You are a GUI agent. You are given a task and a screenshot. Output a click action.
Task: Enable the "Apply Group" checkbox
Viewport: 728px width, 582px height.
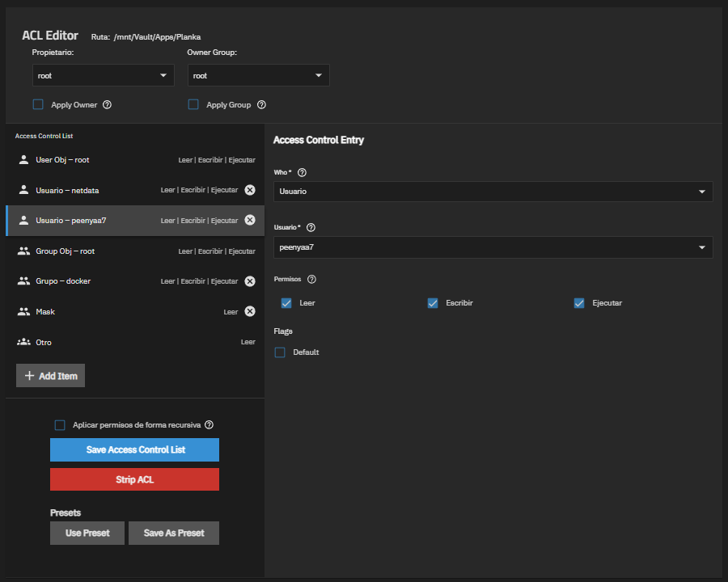point(193,104)
